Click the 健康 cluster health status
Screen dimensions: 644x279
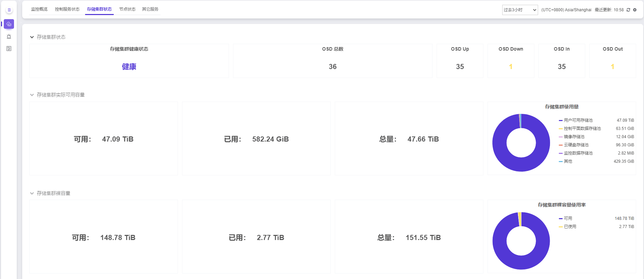click(x=129, y=67)
